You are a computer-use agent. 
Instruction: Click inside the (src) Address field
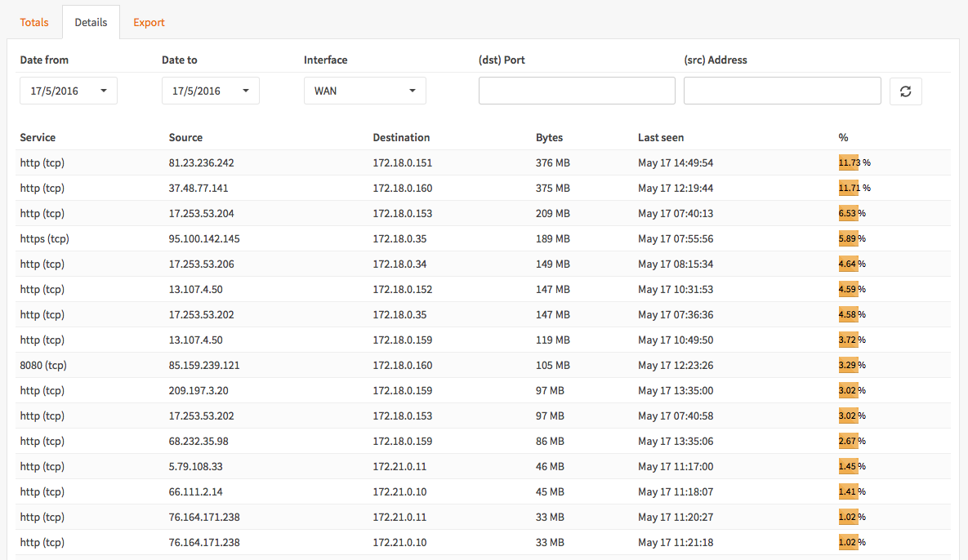coord(781,91)
